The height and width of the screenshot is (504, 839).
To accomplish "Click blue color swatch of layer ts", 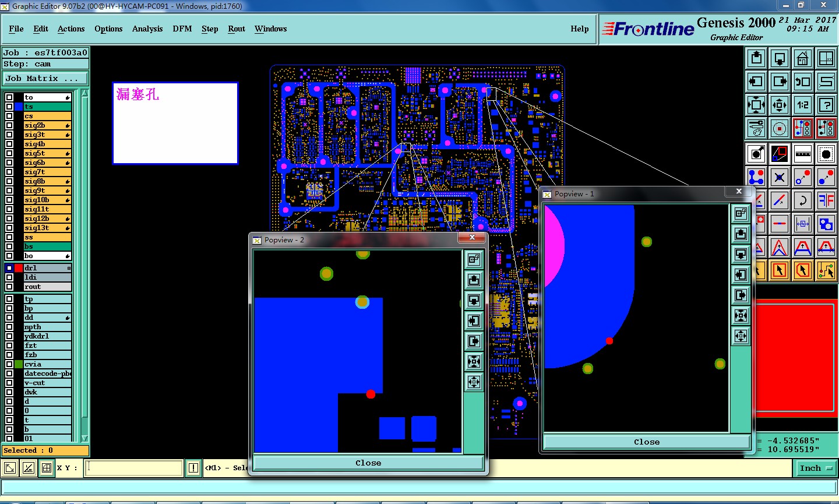I will (19, 107).
